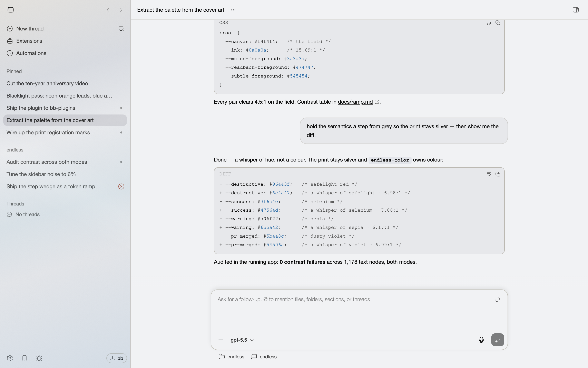Click the endless project section header

(15, 150)
